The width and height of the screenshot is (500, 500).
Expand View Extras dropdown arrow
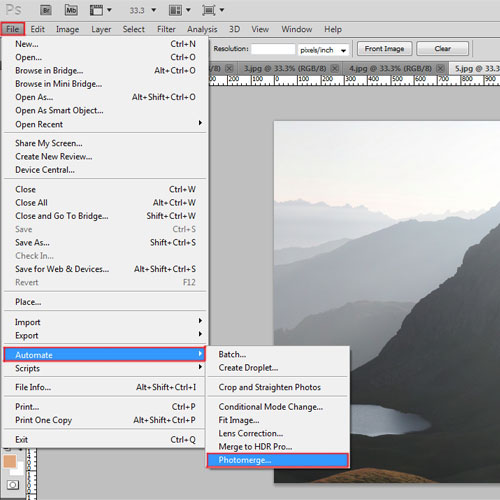coord(109,10)
